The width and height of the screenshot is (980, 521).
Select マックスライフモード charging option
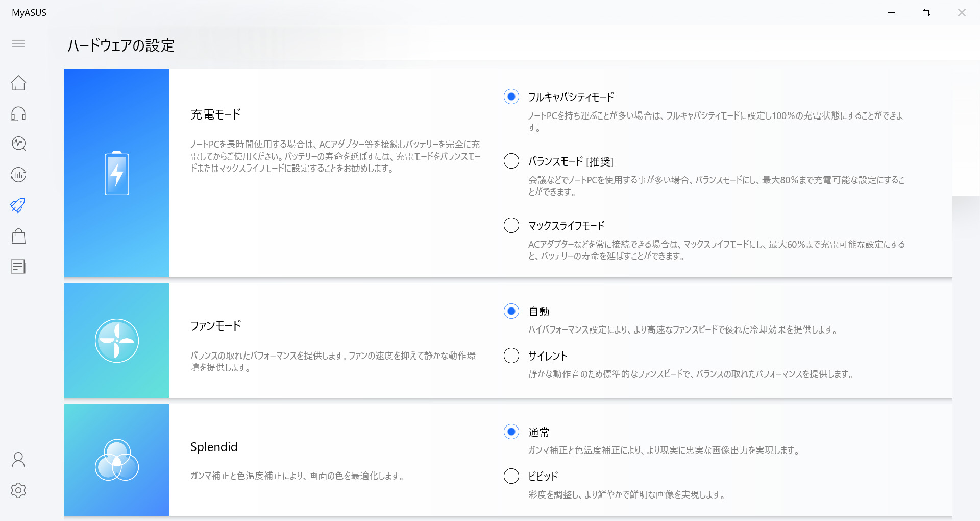pos(511,225)
